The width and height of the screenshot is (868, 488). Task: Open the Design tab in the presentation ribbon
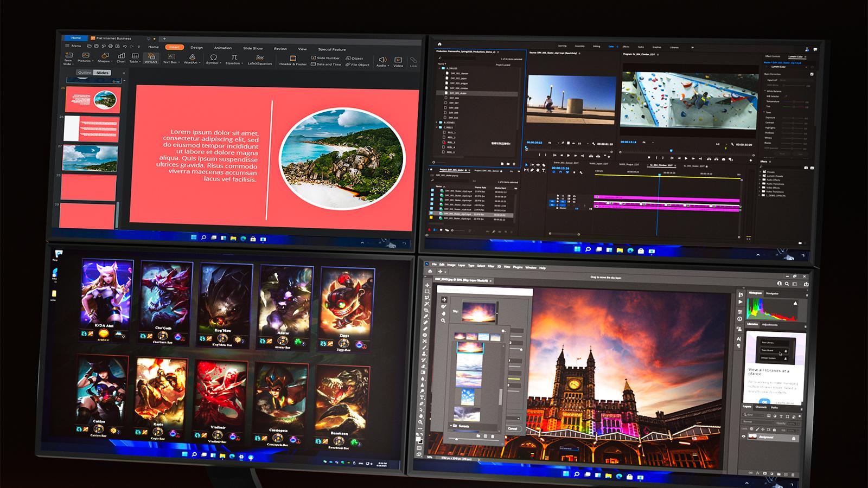click(x=196, y=48)
